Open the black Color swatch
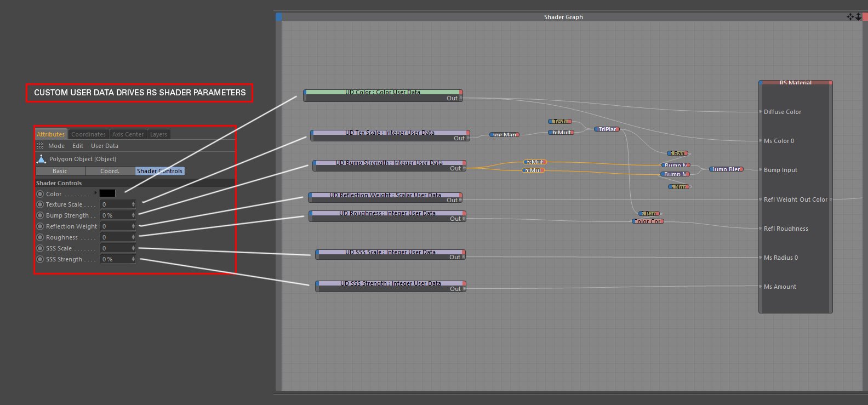The image size is (868, 405). point(107,193)
